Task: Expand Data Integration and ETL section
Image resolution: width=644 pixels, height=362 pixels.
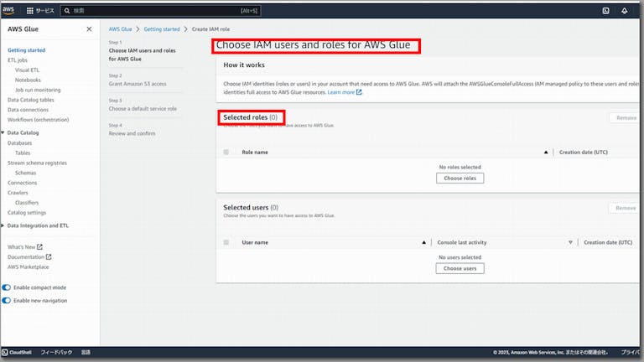Action: pyautogui.click(x=3, y=225)
